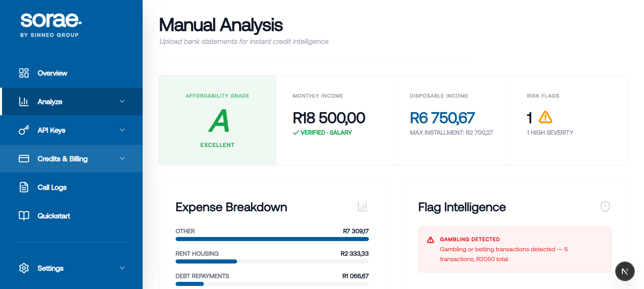Click the Call Logs document icon
Viewport: 644px width, 289px height.
(x=24, y=187)
